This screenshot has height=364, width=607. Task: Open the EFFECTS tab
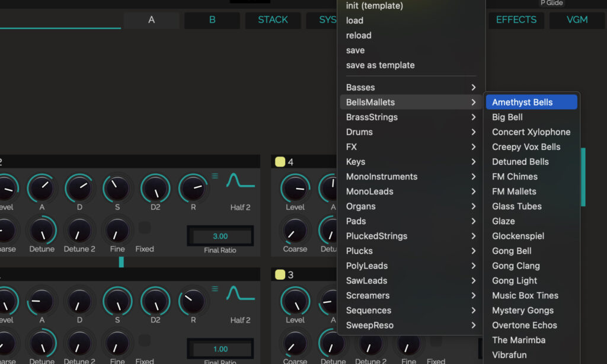516,20
